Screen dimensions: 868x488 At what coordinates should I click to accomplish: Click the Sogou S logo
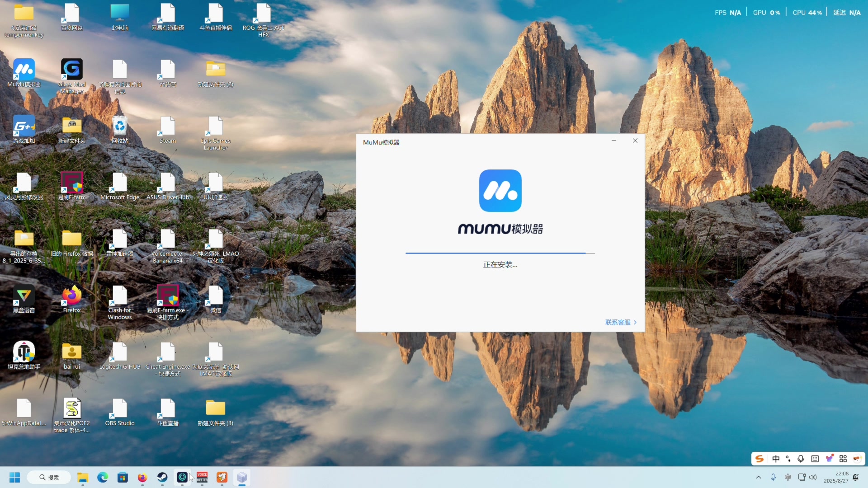click(x=759, y=459)
